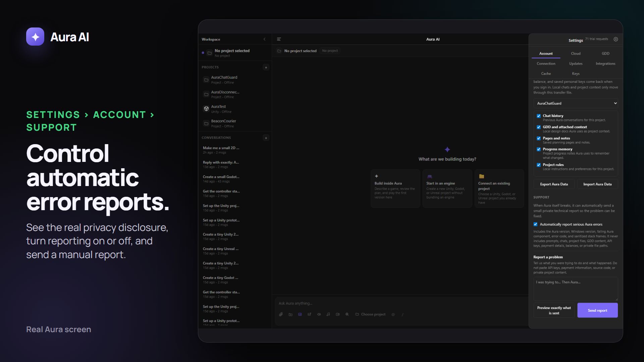The height and width of the screenshot is (362, 644).
Task: Open the Cache tab
Action: click(546, 74)
